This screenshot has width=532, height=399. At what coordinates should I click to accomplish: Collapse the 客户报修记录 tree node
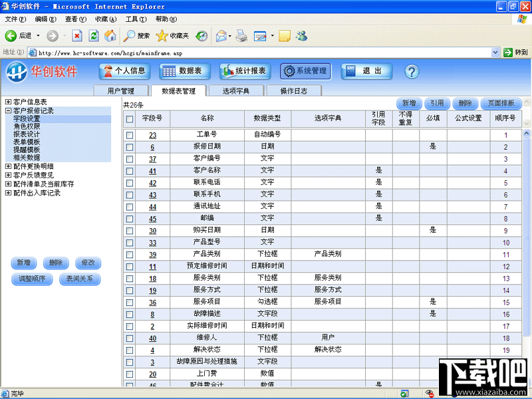click(8, 110)
